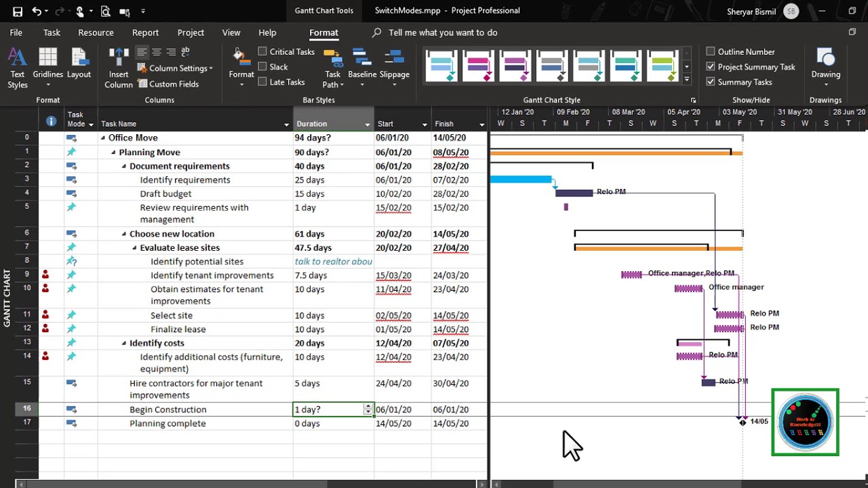Image resolution: width=868 pixels, height=488 pixels.
Task: Uncheck Project Summary Task
Action: click(711, 66)
